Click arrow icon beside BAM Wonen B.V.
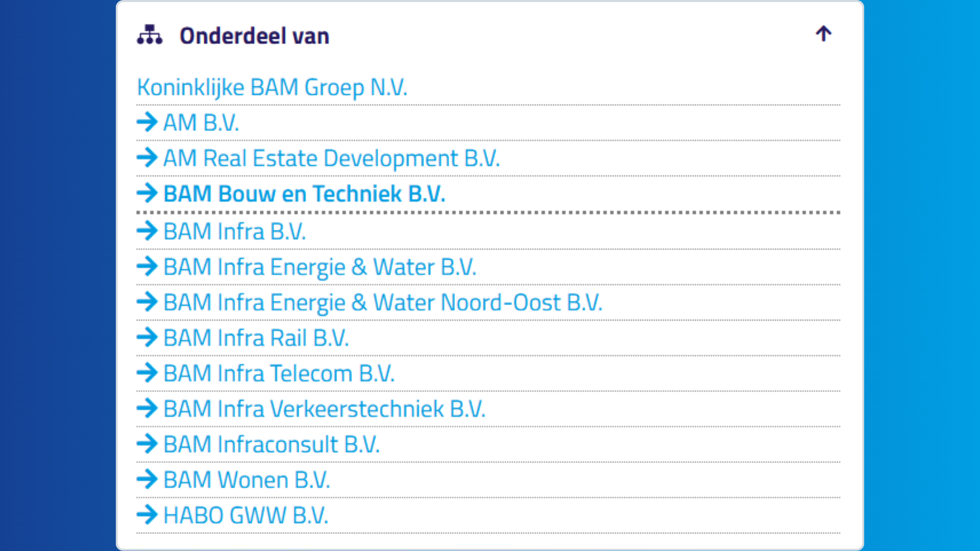Screen dimensions: 980x551 [x=147, y=479]
